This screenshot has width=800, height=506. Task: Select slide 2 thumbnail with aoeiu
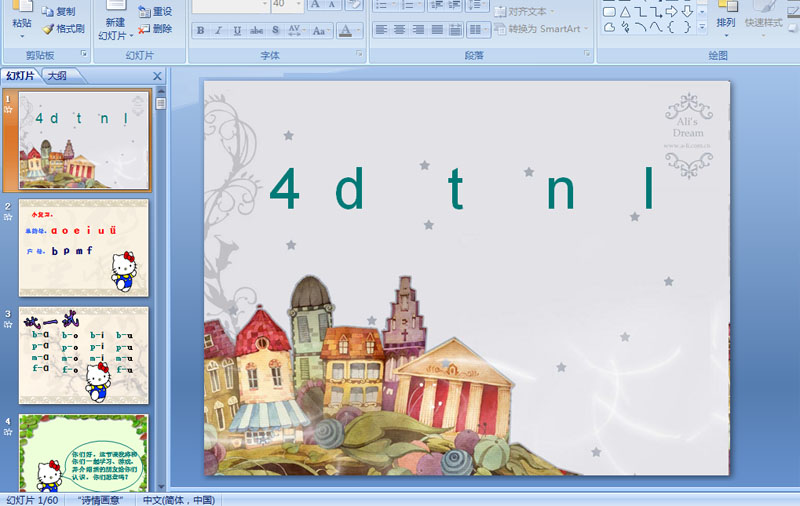(84, 248)
